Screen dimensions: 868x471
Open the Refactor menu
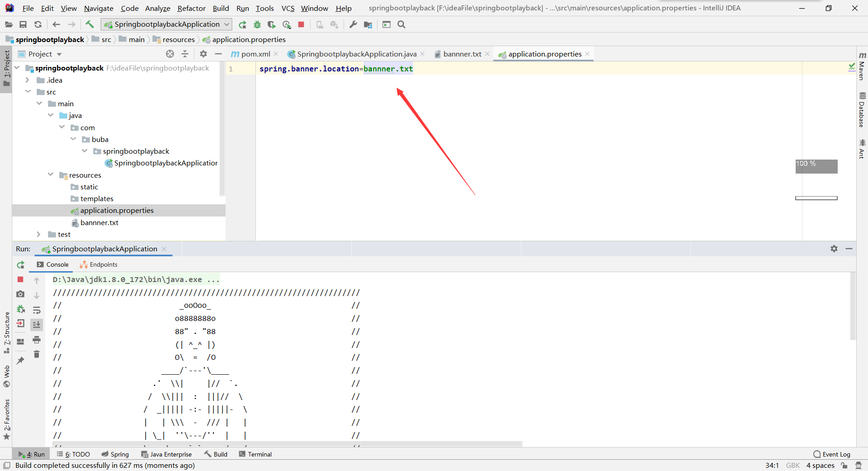tap(191, 8)
